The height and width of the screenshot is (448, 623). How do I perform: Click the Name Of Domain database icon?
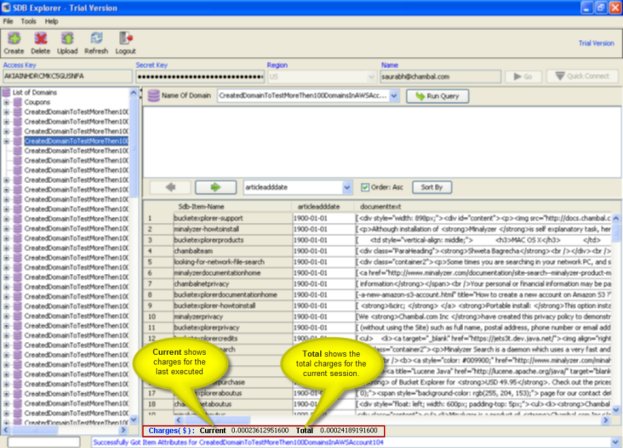click(154, 96)
